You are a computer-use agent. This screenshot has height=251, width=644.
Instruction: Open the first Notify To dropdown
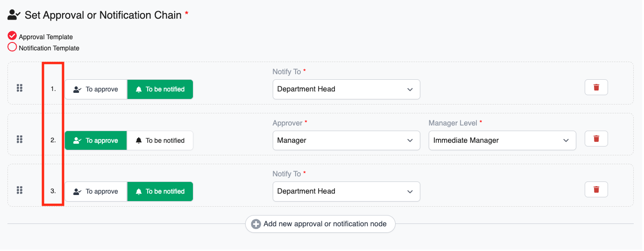coord(346,89)
